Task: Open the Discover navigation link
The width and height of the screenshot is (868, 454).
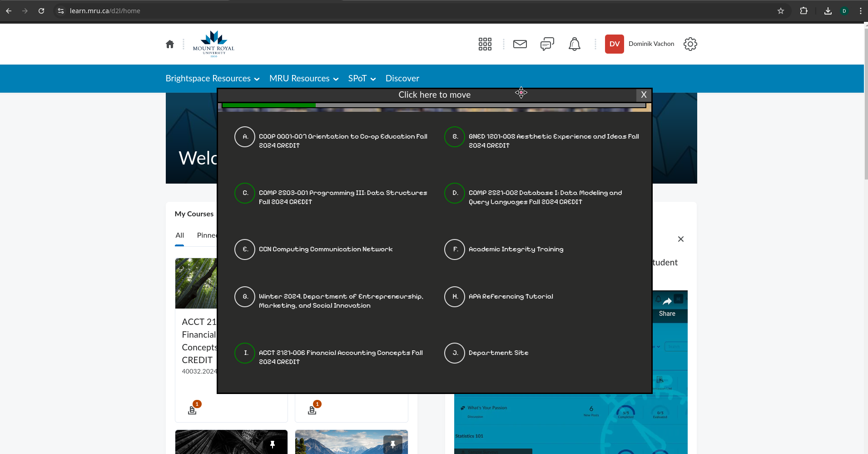Action: click(402, 79)
